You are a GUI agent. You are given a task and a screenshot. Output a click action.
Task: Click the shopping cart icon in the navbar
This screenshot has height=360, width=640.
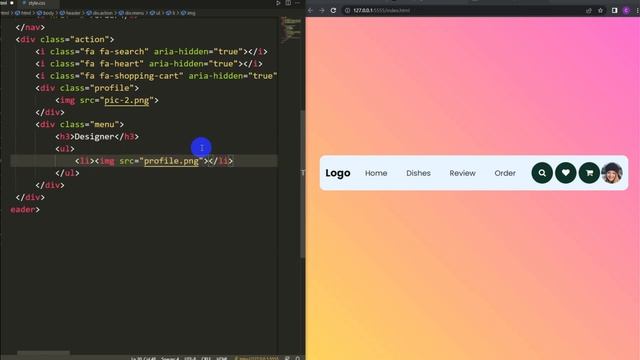point(589,173)
